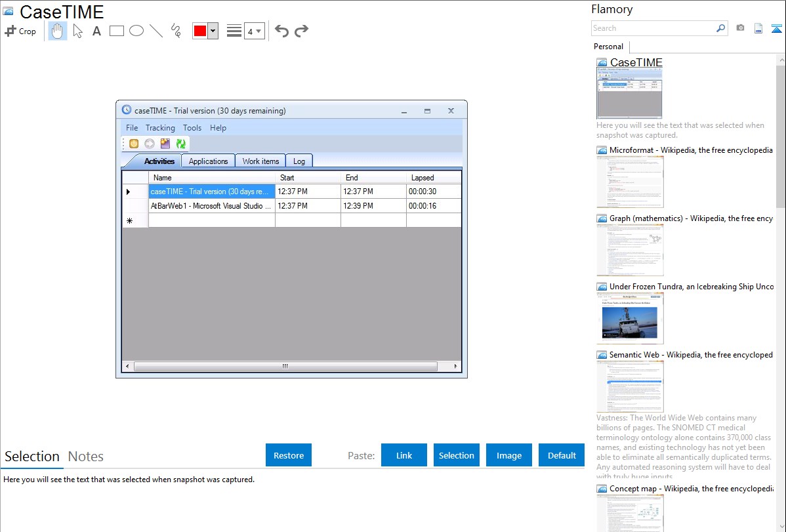Click the Flamory search field
This screenshot has width=786, height=532.
click(x=653, y=28)
